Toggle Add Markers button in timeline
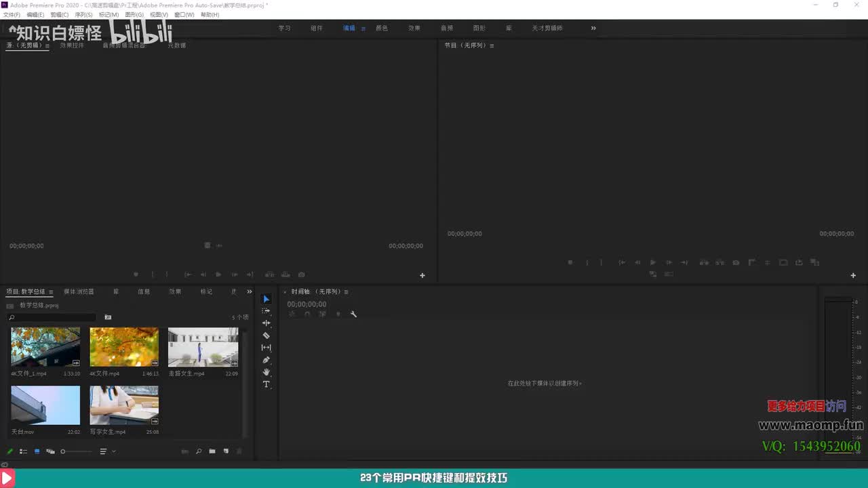 pyautogui.click(x=338, y=314)
